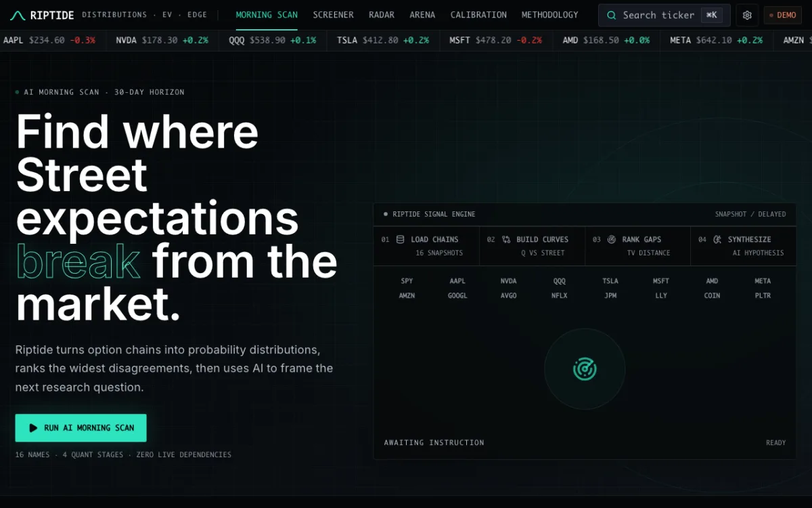Click JPM in the signal engine grid
Viewport: 812px width, 508px height.
point(610,296)
